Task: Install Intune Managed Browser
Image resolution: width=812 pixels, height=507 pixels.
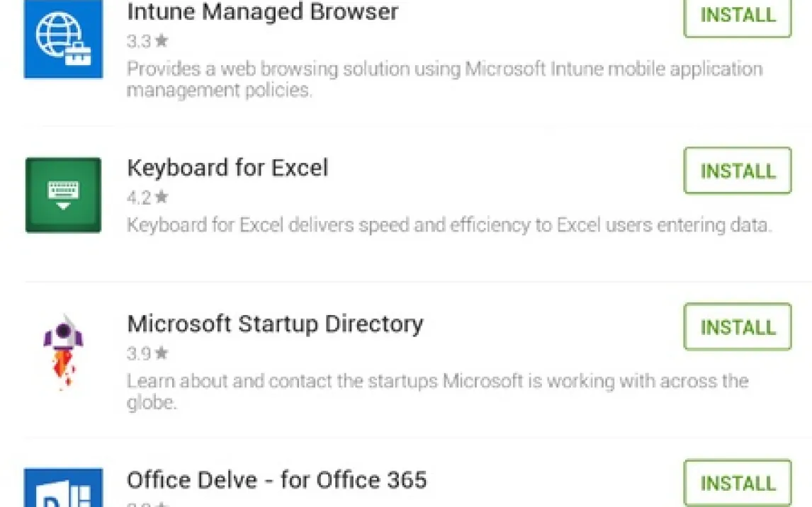Action: pyautogui.click(x=737, y=16)
